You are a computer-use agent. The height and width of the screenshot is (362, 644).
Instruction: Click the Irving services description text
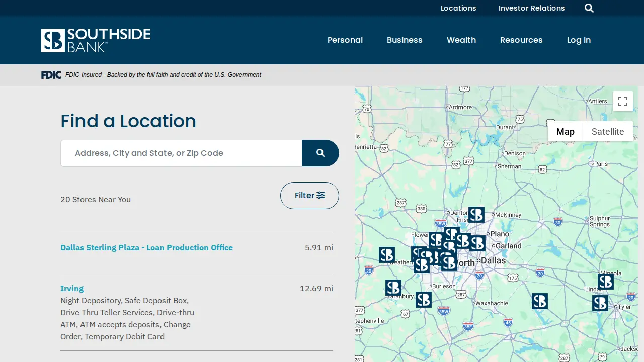pyautogui.click(x=127, y=319)
